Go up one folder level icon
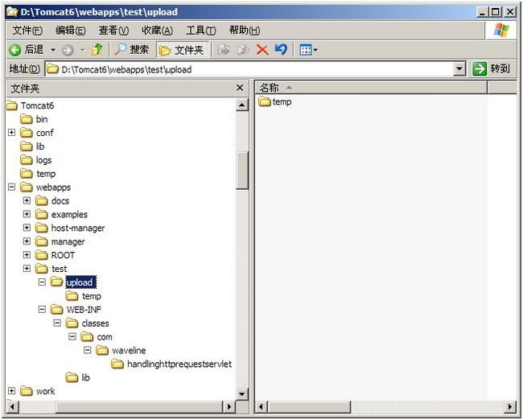This screenshot has height=420, width=523. [x=97, y=50]
